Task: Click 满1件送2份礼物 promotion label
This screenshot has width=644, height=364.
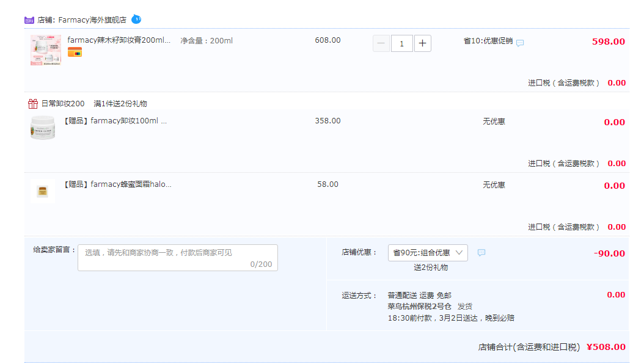Action: tap(120, 104)
